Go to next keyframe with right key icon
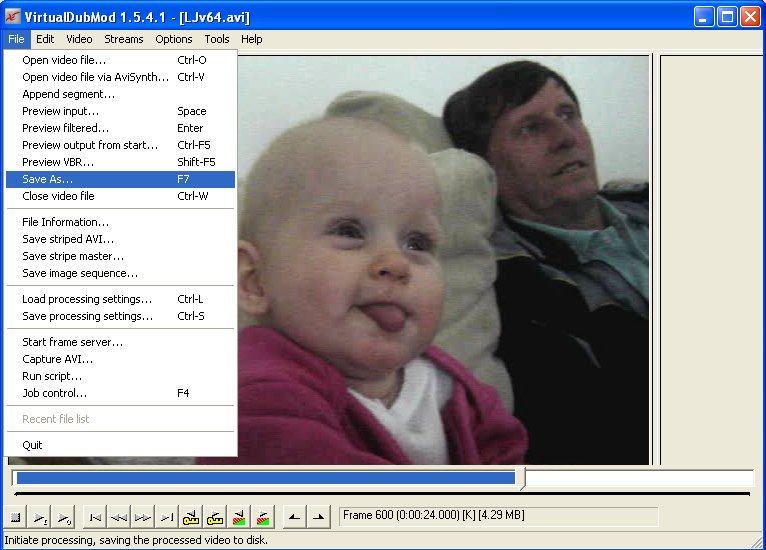The height and width of the screenshot is (550, 766). (214, 517)
